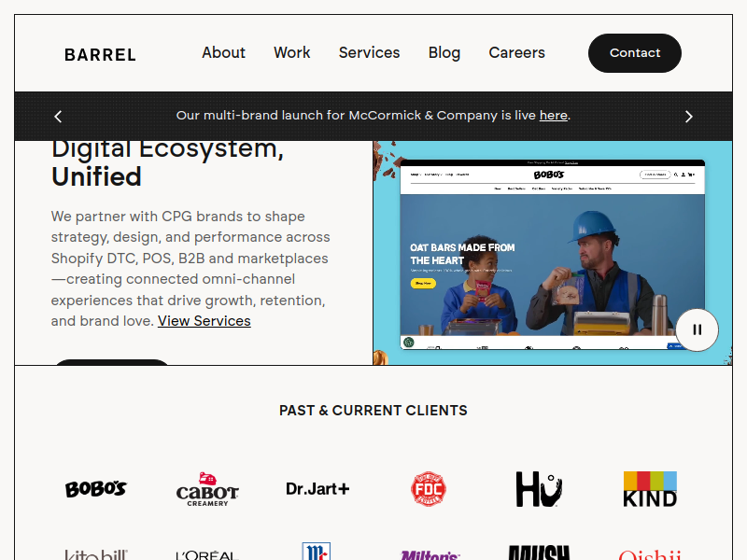747x560 pixels.
Task: Click the BARREL logo in header
Action: click(x=100, y=55)
